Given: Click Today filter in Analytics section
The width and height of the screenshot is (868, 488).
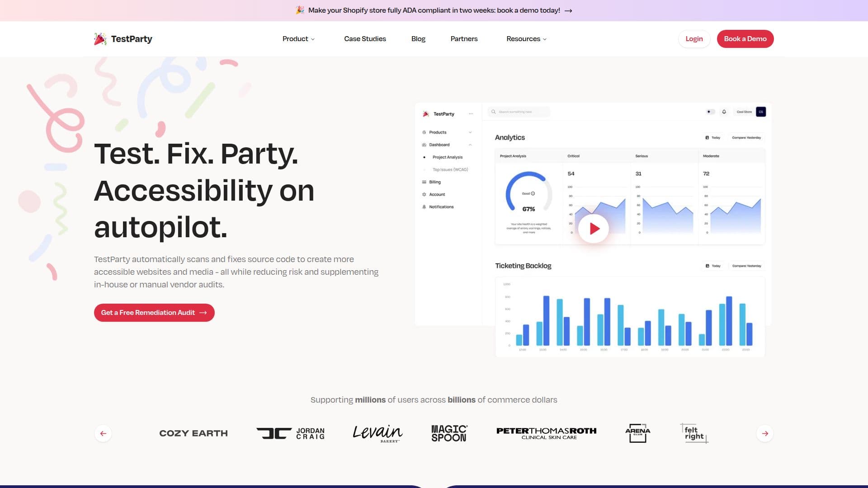Looking at the screenshot, I should [x=713, y=138].
